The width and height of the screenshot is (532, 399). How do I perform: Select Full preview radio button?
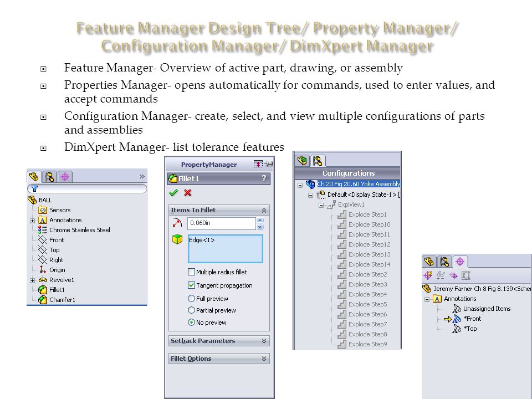pos(191,299)
